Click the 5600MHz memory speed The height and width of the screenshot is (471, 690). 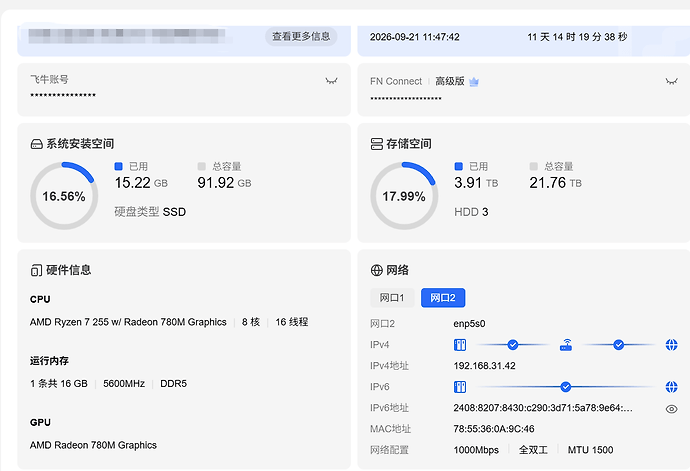(124, 384)
